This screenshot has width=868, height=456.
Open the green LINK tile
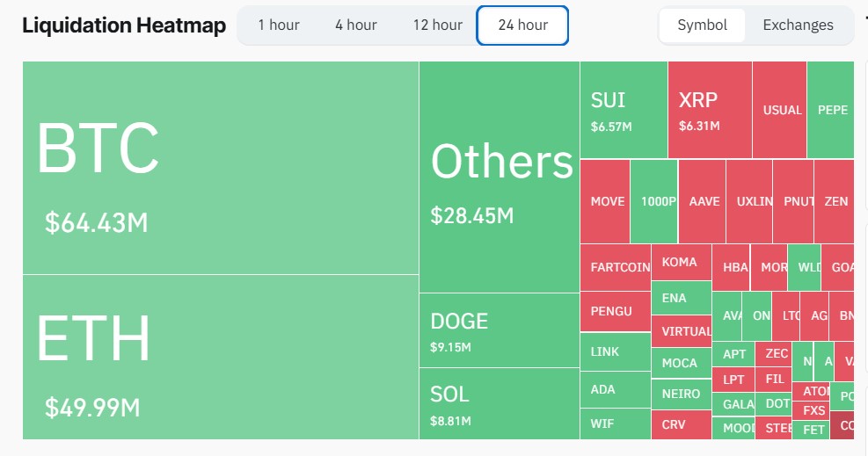tap(616, 351)
